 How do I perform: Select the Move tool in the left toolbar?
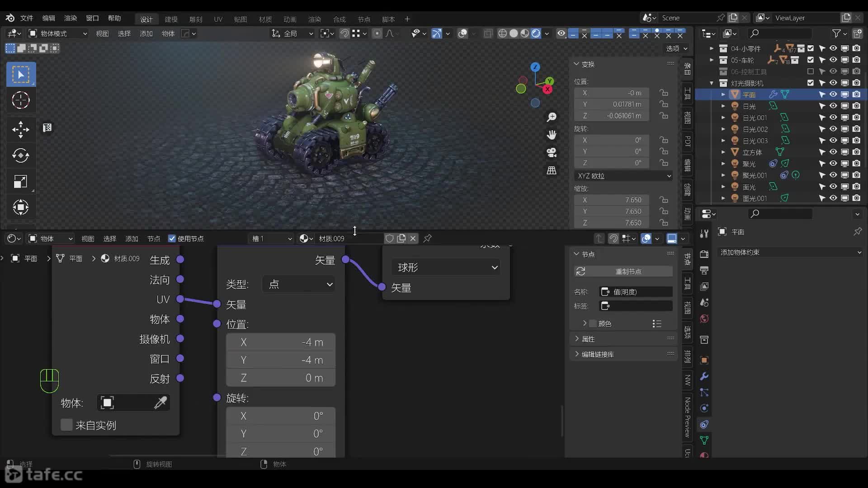pos(20,130)
